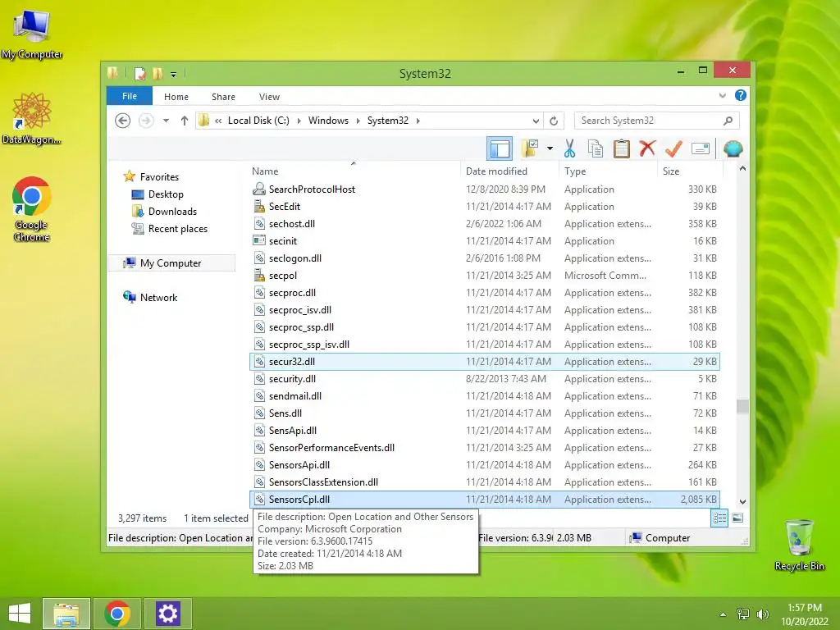Select the SensorPerformanceEvents.dll file
The width and height of the screenshot is (840, 630).
click(x=484, y=447)
